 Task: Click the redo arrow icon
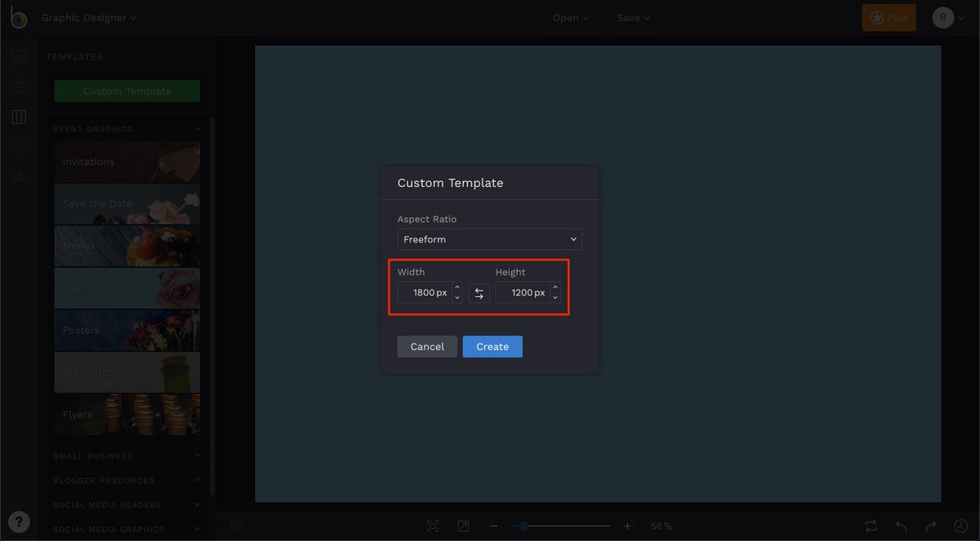point(931,526)
